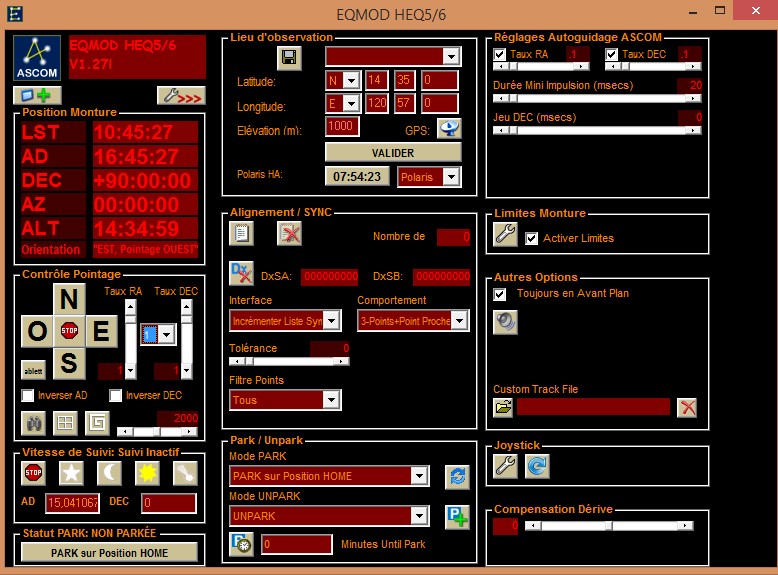The image size is (778, 575).
Task: Click the display-plus icon under the ASCOM logo
Action: 37,95
